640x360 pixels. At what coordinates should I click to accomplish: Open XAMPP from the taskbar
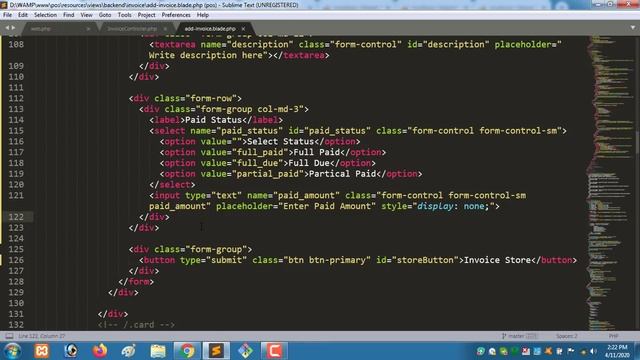42,351
